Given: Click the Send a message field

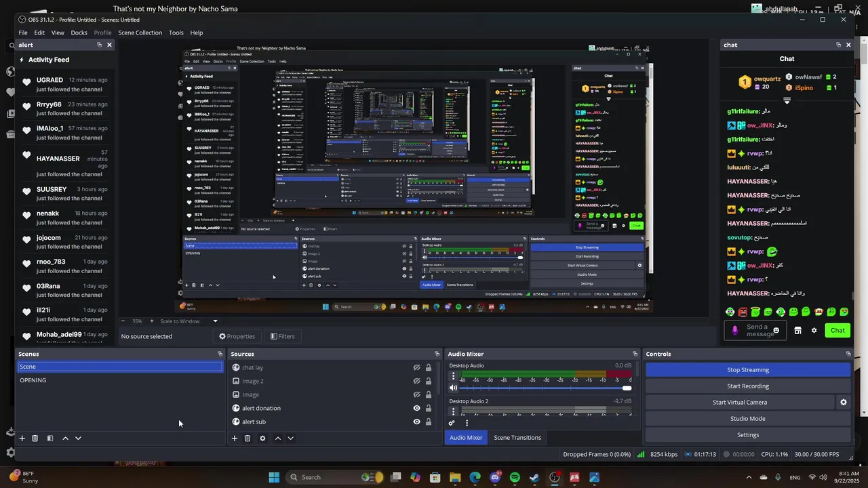Looking at the screenshot, I should pyautogui.click(x=755, y=331).
